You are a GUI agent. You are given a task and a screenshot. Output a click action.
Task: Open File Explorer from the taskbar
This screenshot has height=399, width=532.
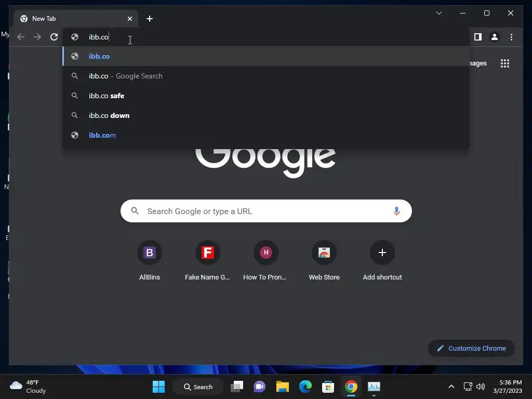pos(282,387)
